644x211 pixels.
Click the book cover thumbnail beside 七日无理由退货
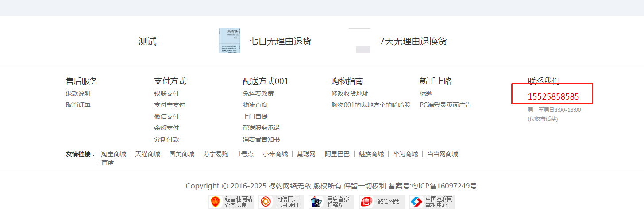point(229,41)
